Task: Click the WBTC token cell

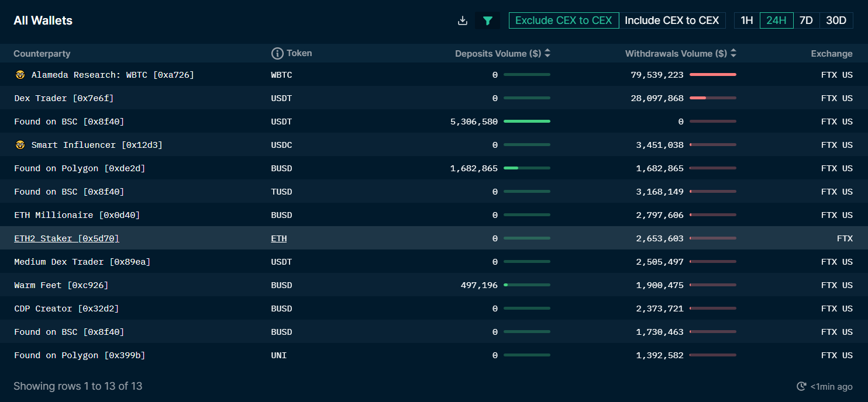Action: [x=281, y=75]
